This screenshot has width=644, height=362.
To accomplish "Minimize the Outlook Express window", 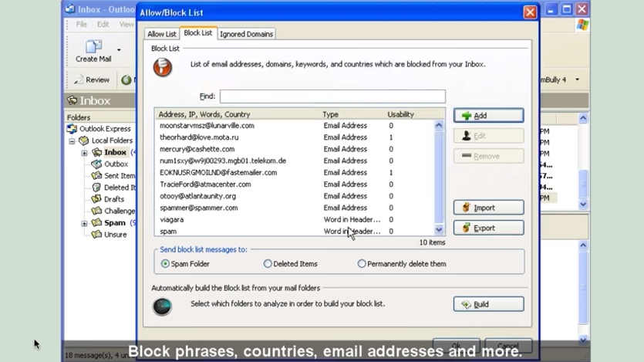I will (x=551, y=9).
